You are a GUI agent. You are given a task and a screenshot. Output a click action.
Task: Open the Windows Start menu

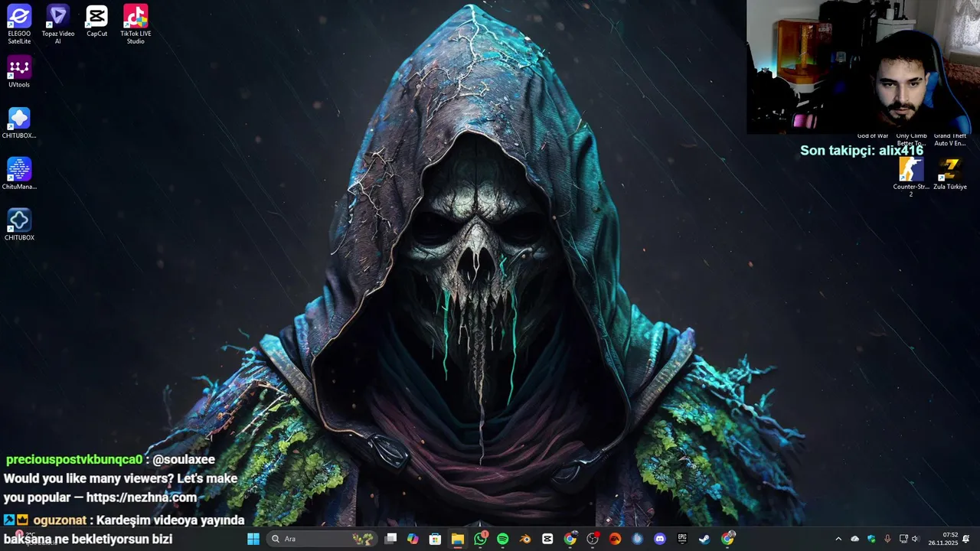(x=253, y=539)
